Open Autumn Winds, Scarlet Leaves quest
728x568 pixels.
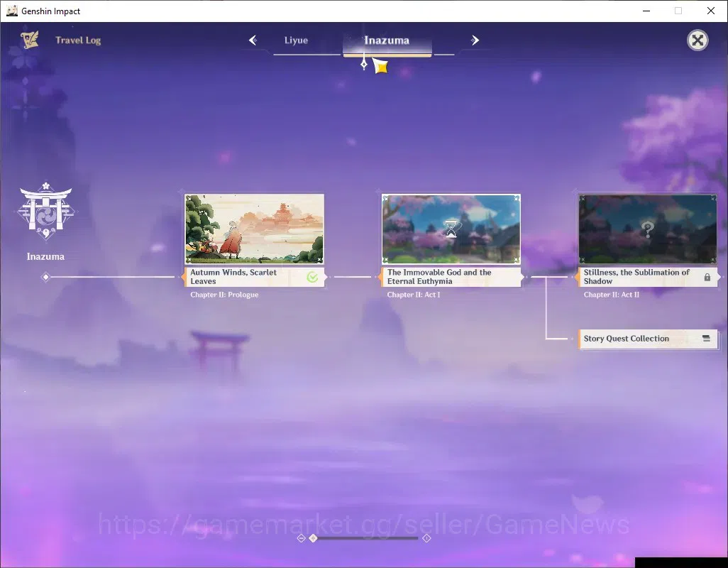tap(255, 277)
